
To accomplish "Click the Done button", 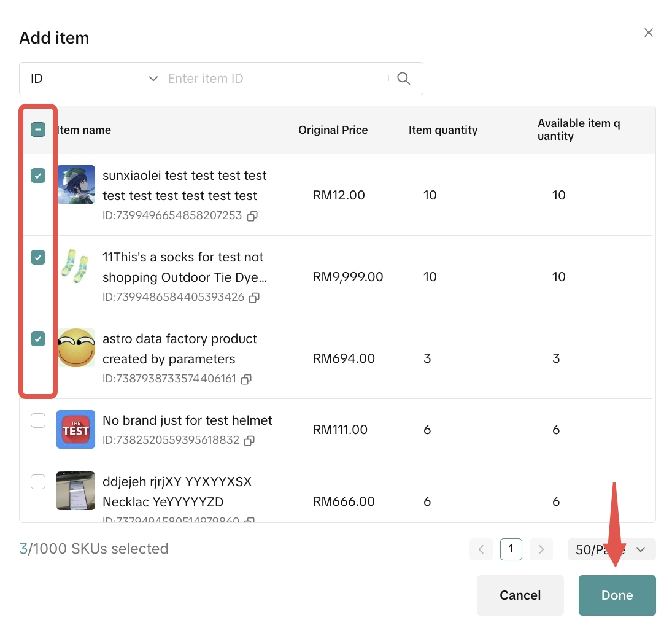I will 617,595.
